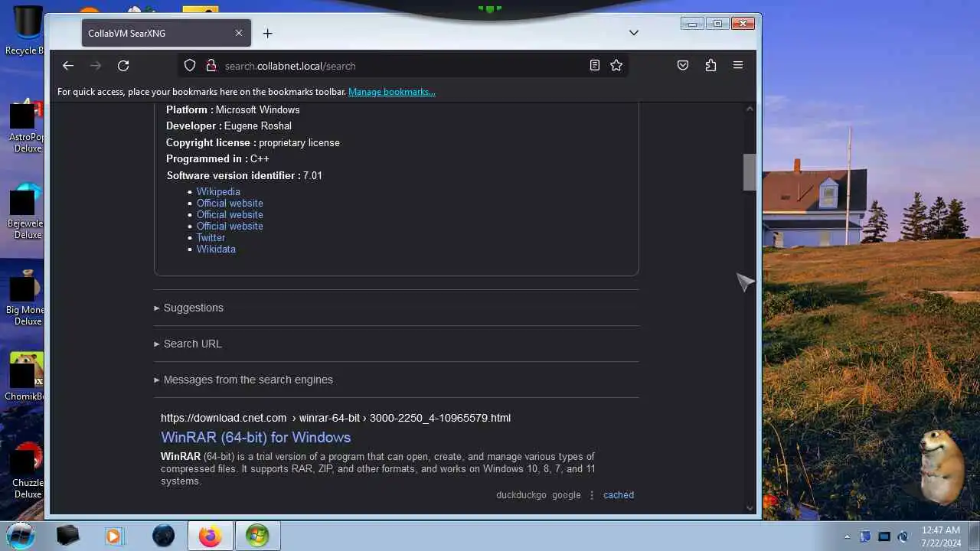Screen dimensions: 980x551
Task: Close the CollabVM SearXNG tab
Action: [238, 34]
